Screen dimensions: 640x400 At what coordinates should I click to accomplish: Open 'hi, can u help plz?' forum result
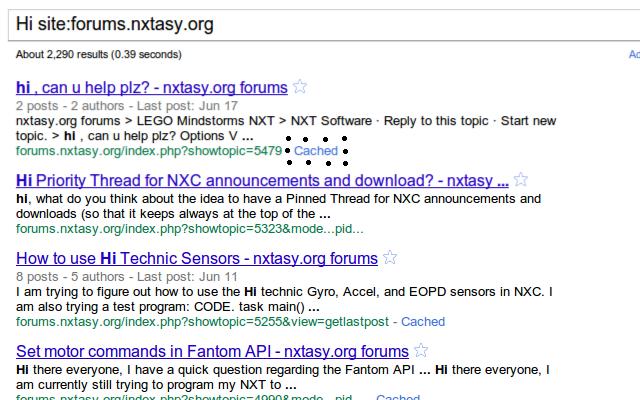(152, 88)
